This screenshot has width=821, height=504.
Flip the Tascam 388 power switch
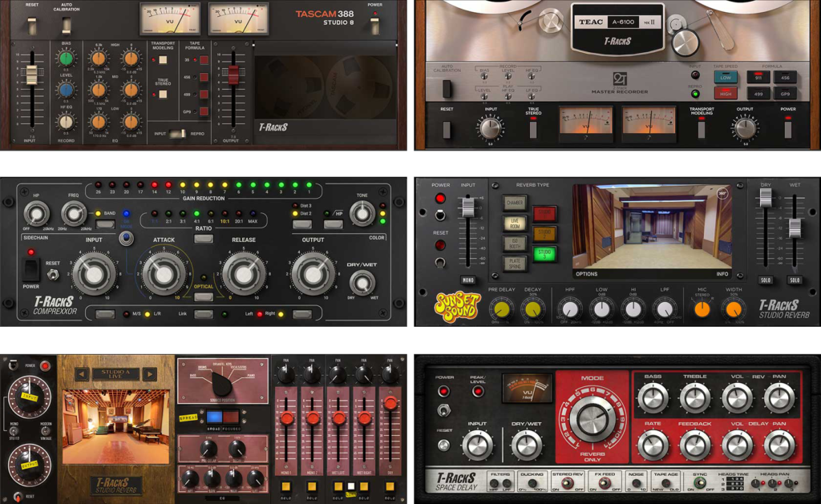click(374, 25)
